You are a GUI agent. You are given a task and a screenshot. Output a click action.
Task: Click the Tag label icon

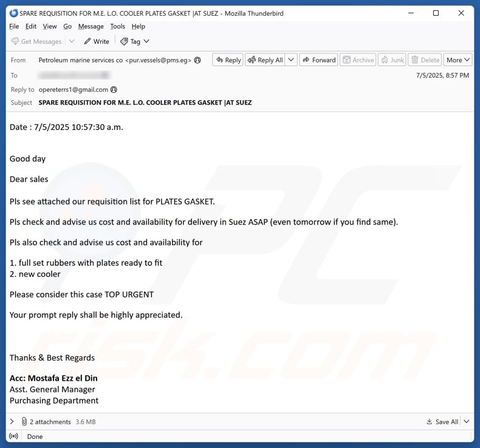[x=124, y=41]
